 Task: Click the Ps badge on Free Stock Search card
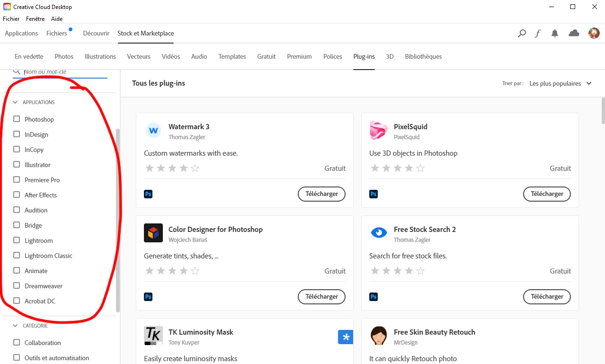pos(374,297)
